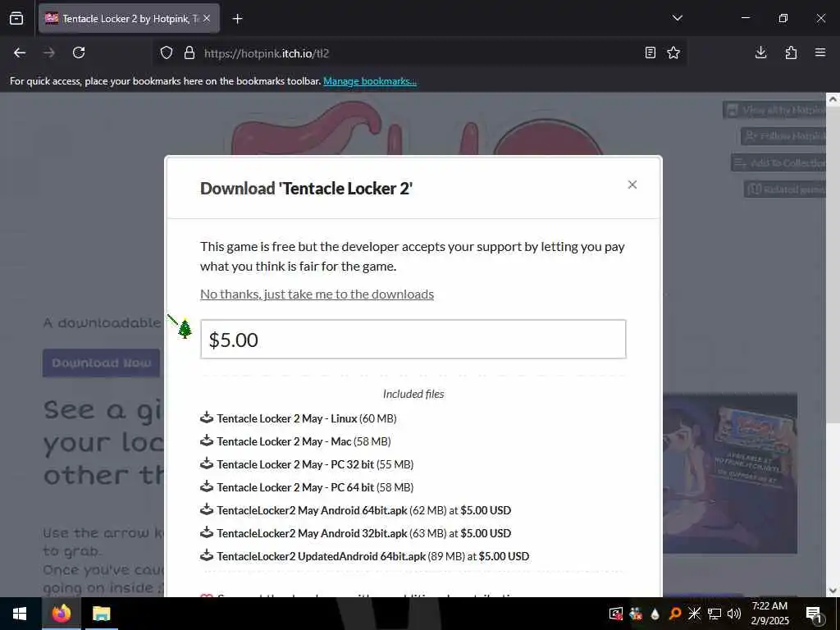Open the Windows Start menu
Screen dimensions: 840x630
20,614
